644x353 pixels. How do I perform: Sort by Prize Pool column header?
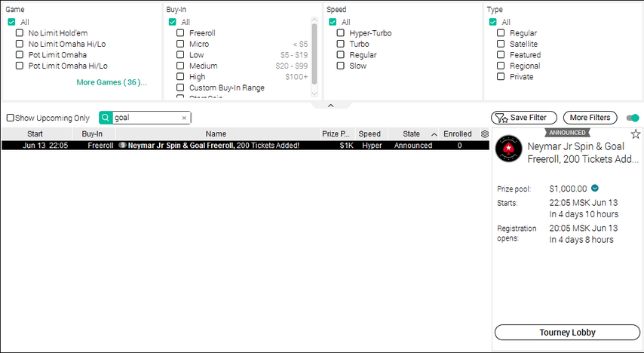pyautogui.click(x=336, y=134)
